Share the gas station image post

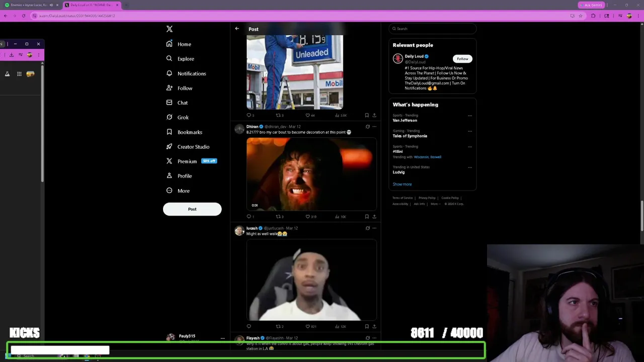coord(374,116)
